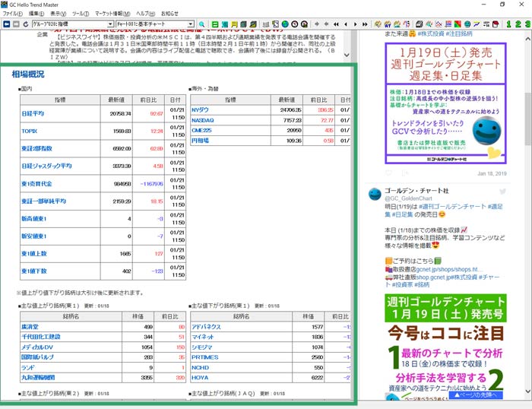Click the dark green book icon after 月
This screenshot has height=409, width=532.
244,24
